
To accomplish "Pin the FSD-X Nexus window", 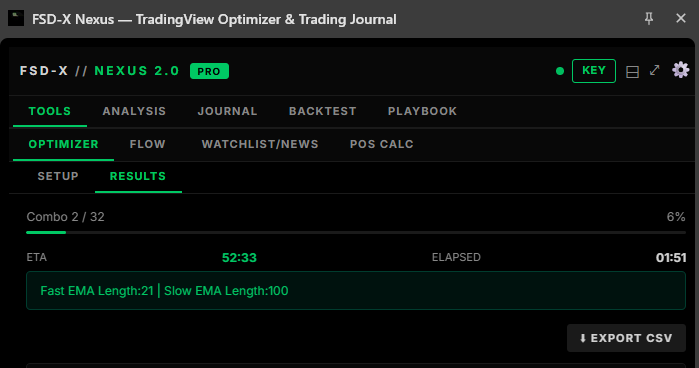I will tap(649, 18).
